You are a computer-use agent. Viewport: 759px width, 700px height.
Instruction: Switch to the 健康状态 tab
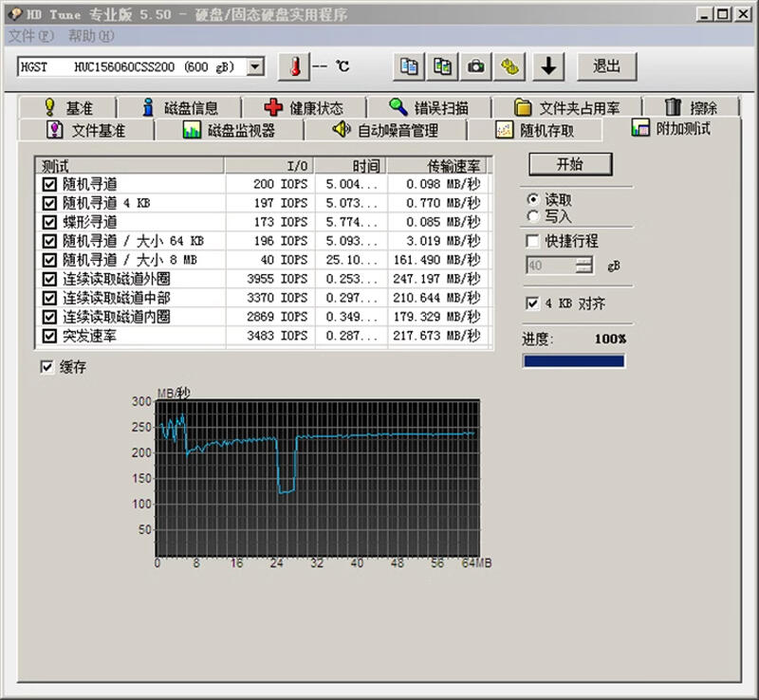(304, 107)
